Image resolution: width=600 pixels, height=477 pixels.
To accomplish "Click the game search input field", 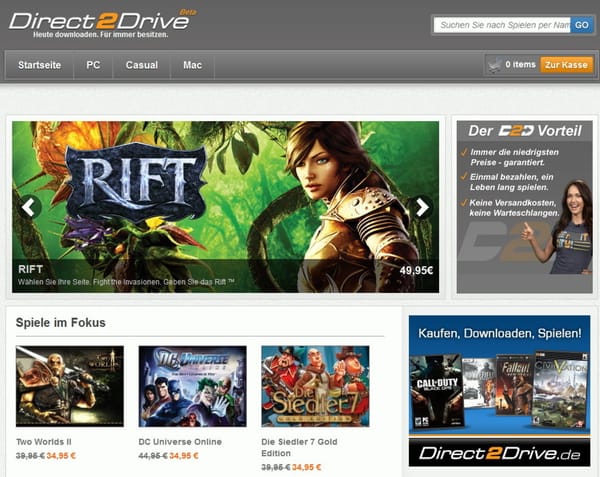I will 502,25.
